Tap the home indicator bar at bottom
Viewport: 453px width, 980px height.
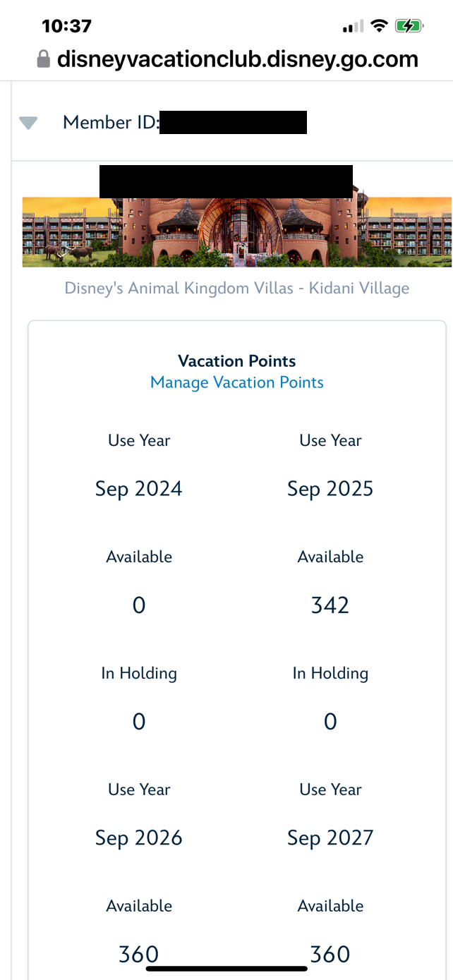[x=226, y=968]
